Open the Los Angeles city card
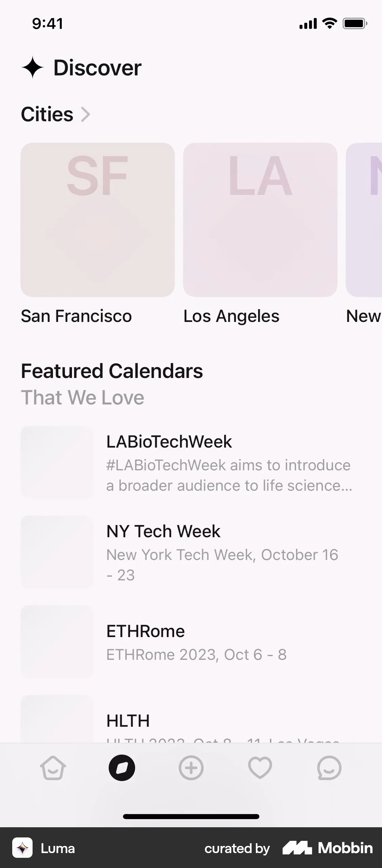382x868 pixels. click(260, 220)
